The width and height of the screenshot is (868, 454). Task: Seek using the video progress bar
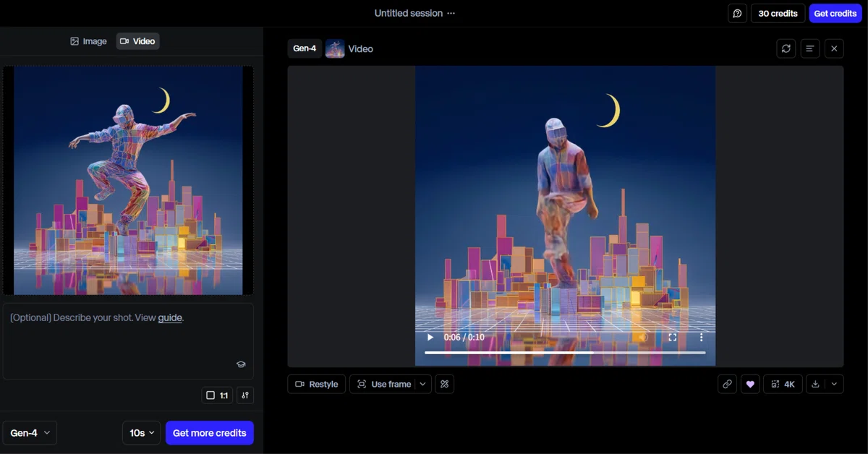[x=565, y=353]
